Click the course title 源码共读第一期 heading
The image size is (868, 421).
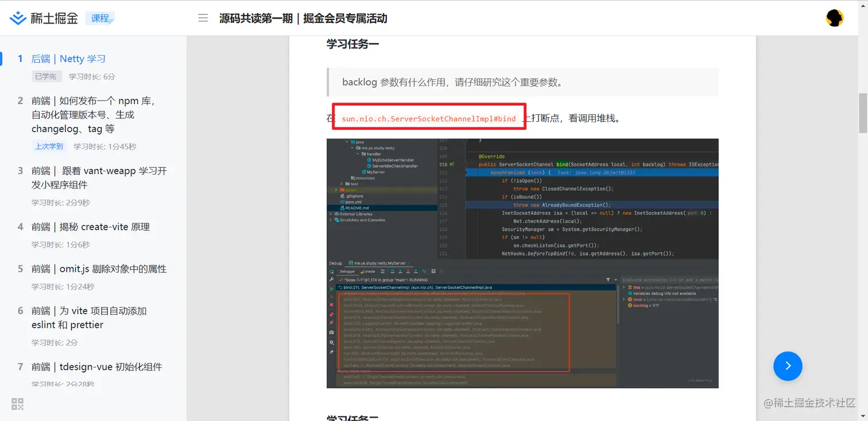[303, 18]
